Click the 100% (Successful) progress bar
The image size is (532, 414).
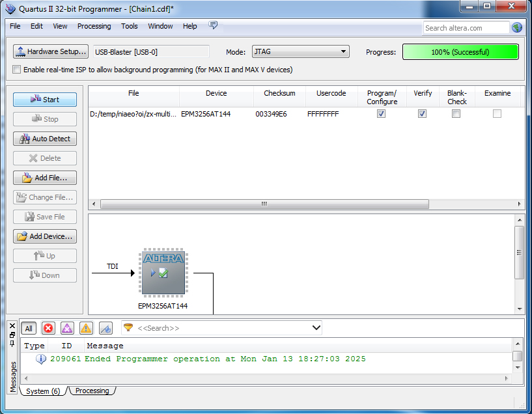point(460,52)
